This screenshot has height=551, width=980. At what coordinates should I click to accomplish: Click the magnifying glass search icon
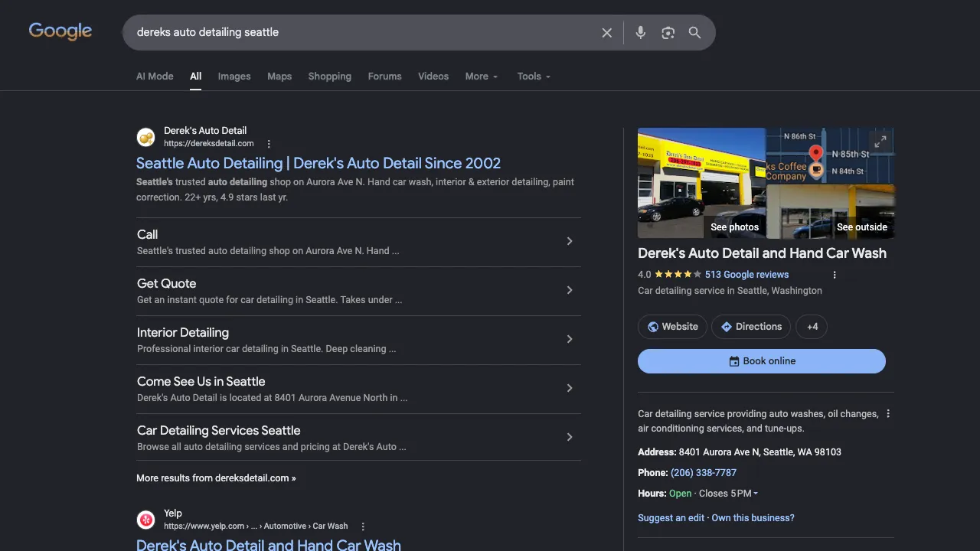coord(694,33)
